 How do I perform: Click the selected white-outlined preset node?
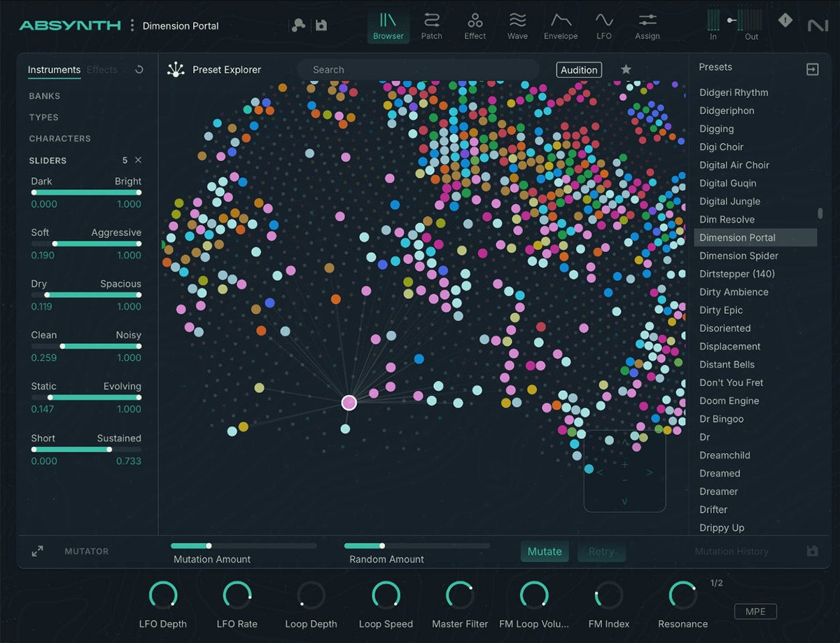pyautogui.click(x=349, y=403)
